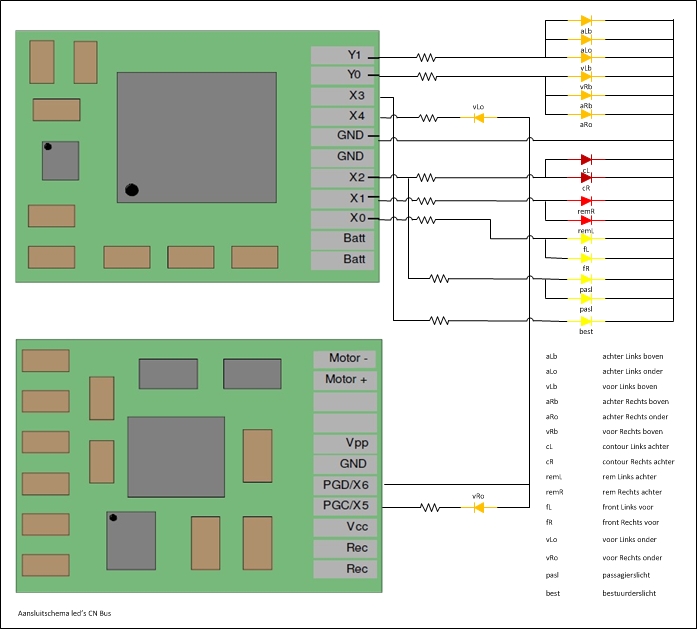
Task: Click the Vpp pin pad
Action: click(345, 443)
